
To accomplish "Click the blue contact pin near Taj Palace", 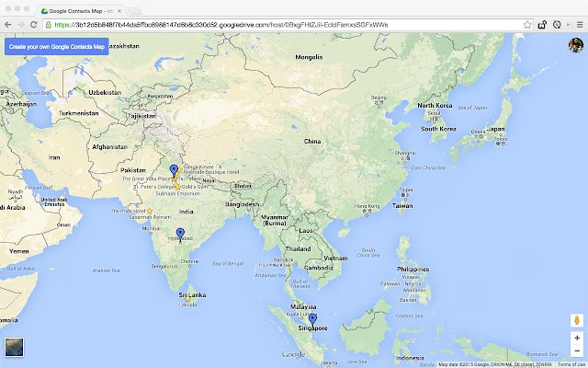I will (x=174, y=170).
